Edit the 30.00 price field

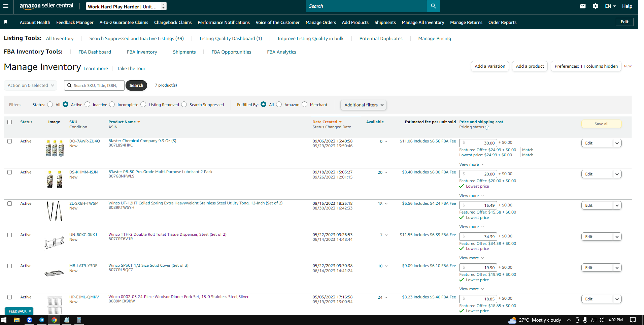click(478, 143)
